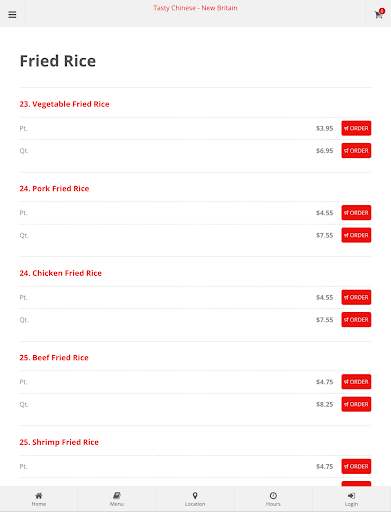The height and width of the screenshot is (512, 391).
Task: Select the 25. Beef Fried Rice heading
Action: click(54, 358)
